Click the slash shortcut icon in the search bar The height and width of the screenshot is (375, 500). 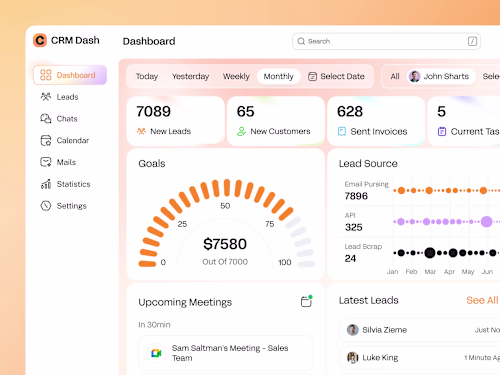pos(472,41)
